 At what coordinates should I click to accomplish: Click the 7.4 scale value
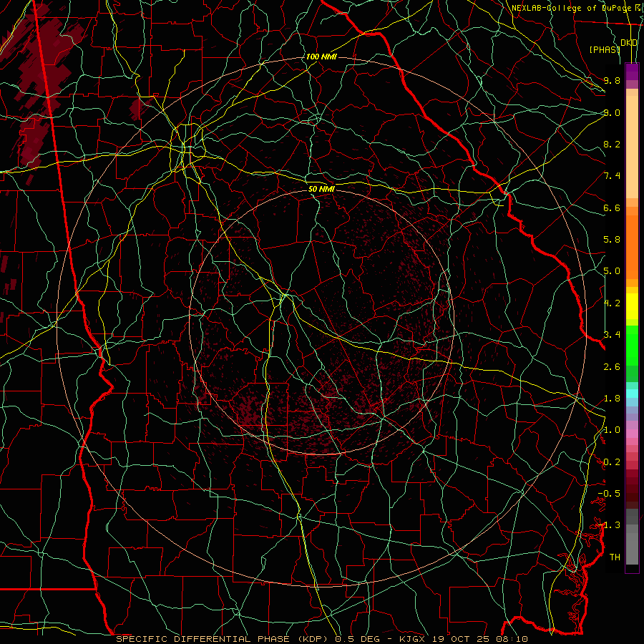[x=612, y=176]
